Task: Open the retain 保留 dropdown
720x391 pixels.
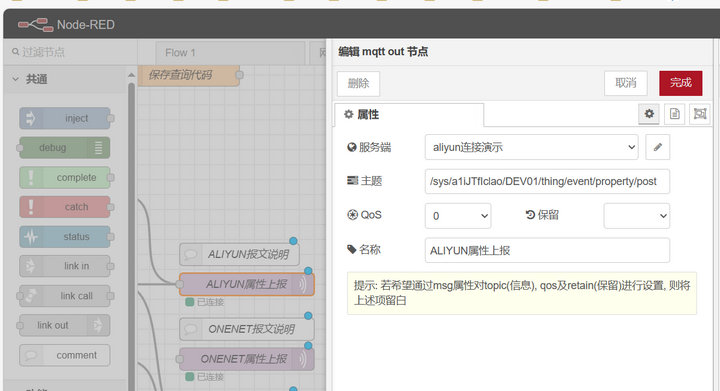Action: pyautogui.click(x=636, y=216)
